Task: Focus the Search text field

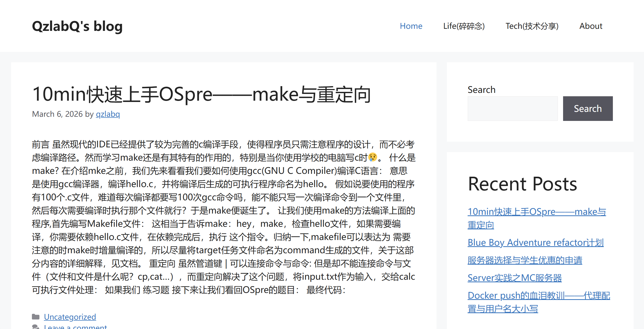Action: (x=512, y=108)
